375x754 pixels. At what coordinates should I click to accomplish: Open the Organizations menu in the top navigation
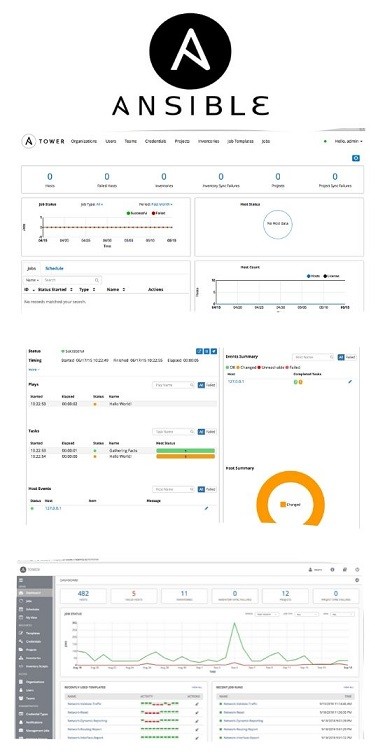click(84, 141)
